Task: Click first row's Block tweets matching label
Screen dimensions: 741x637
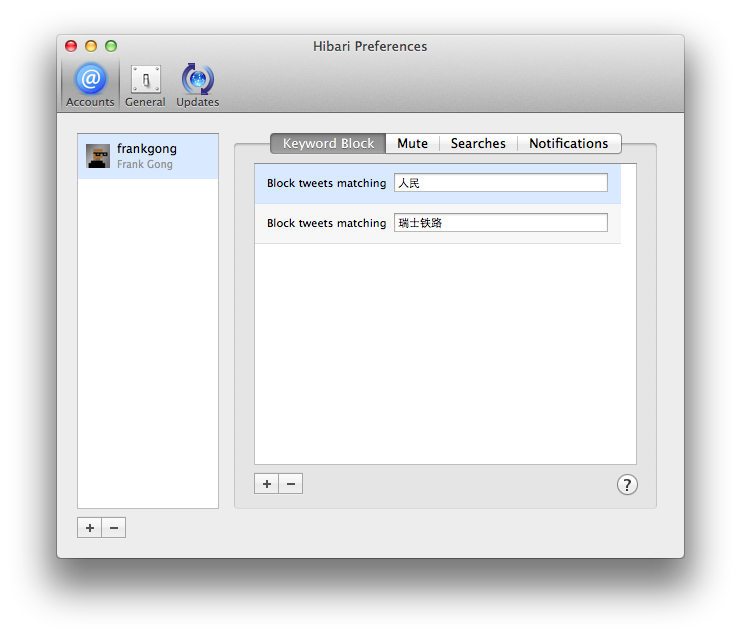Action: (x=326, y=183)
